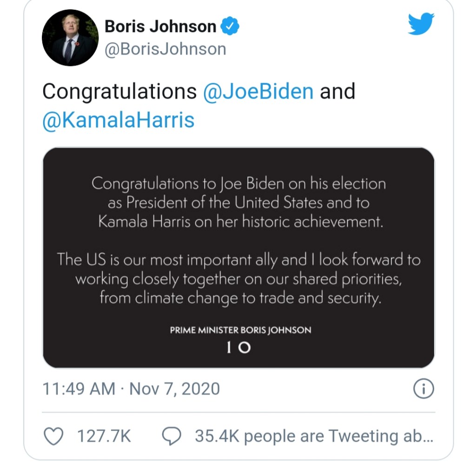Open the @JoeBiden mention
Screen dimensions: 476x465
click(258, 92)
